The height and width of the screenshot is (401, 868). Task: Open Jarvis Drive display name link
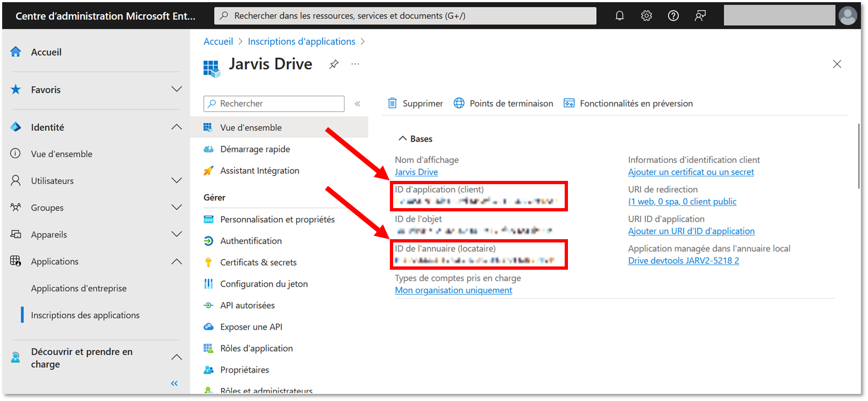click(x=417, y=172)
